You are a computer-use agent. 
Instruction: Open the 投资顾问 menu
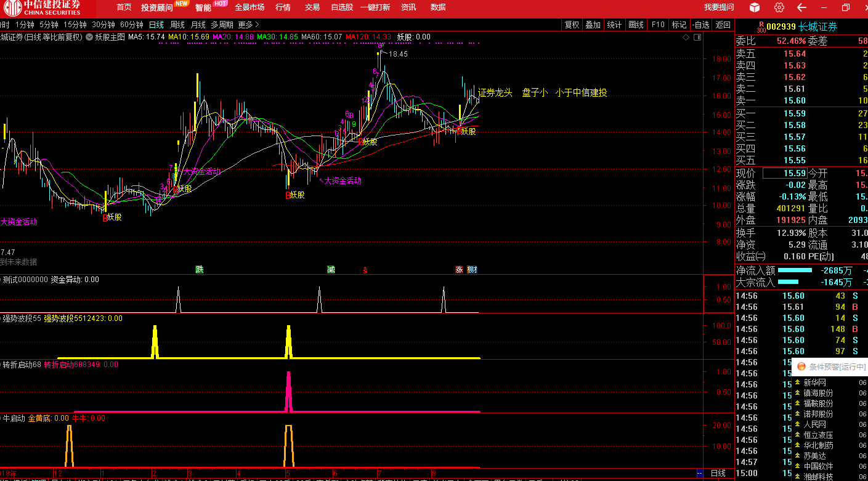click(156, 7)
